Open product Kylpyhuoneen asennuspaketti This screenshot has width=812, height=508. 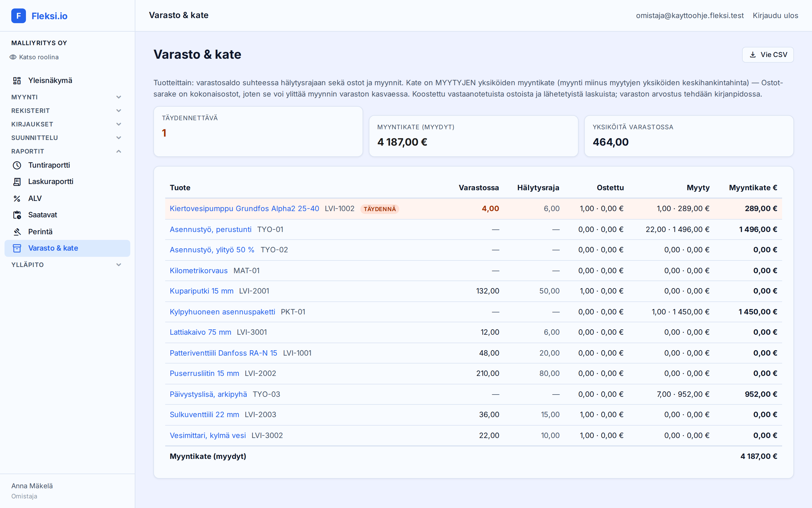point(222,312)
